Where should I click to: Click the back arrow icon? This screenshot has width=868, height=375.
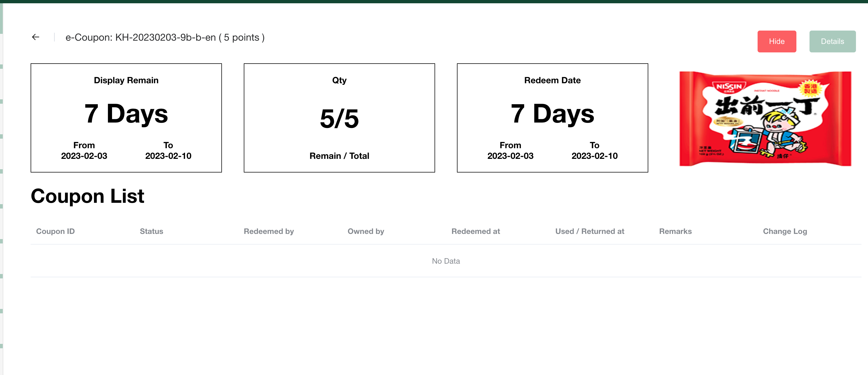pos(36,37)
